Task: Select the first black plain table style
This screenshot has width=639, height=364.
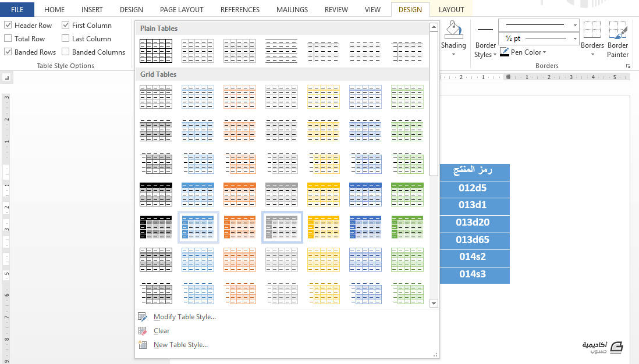Action: tap(156, 51)
